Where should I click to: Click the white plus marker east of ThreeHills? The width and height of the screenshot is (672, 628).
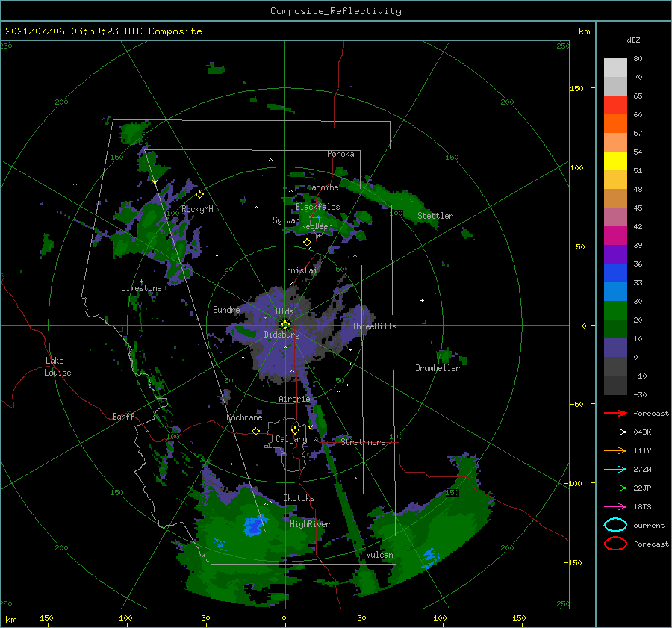(422, 300)
